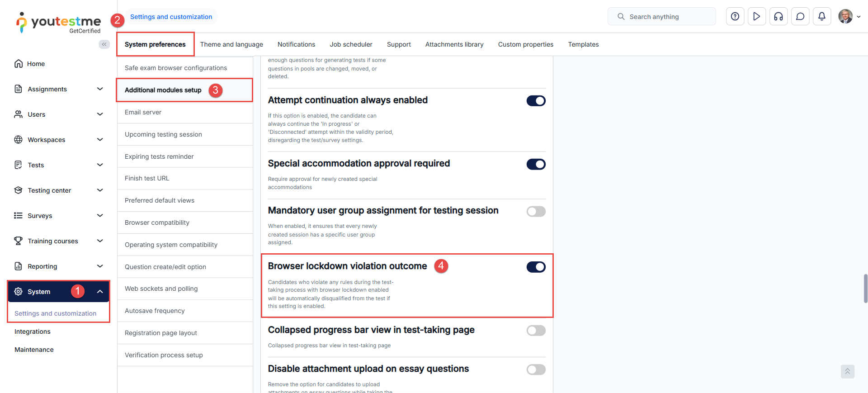Open the chat bubble icon
The height and width of the screenshot is (393, 868).
[x=800, y=17]
